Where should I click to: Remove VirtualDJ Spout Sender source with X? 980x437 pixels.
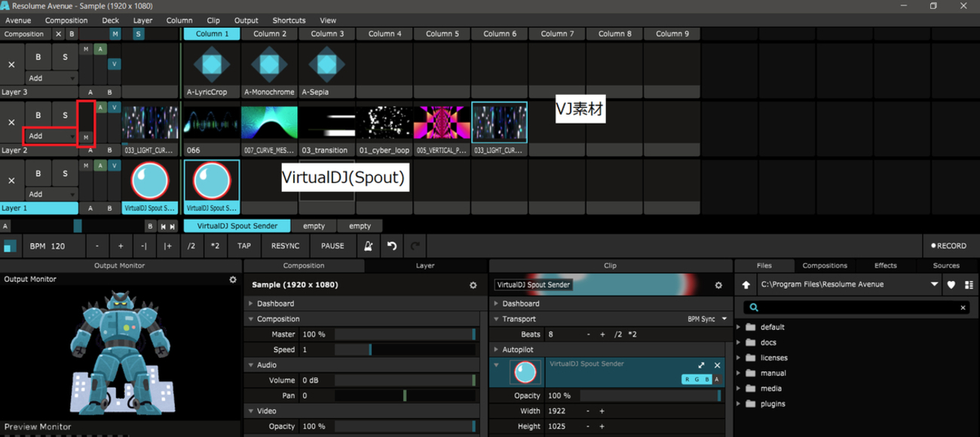tap(717, 365)
